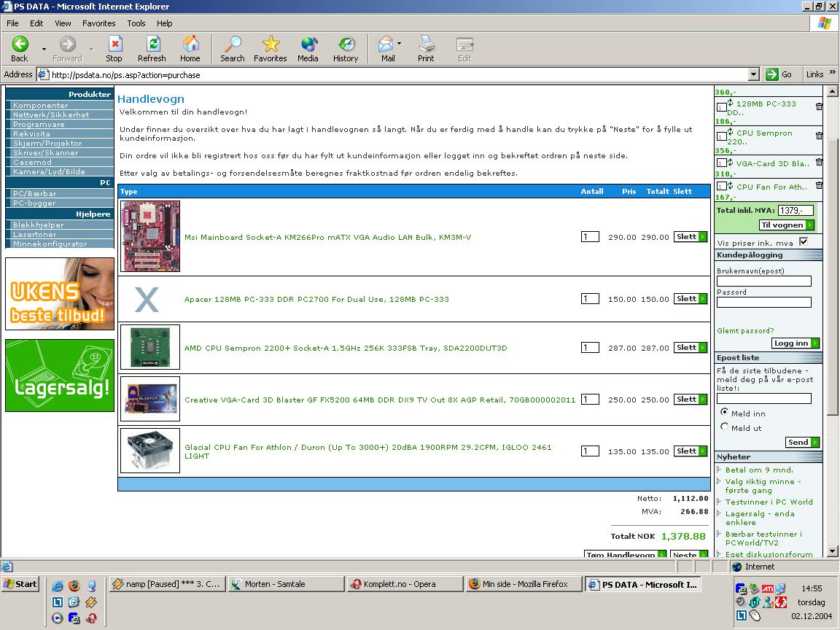Click the Logg inn button

tap(796, 343)
